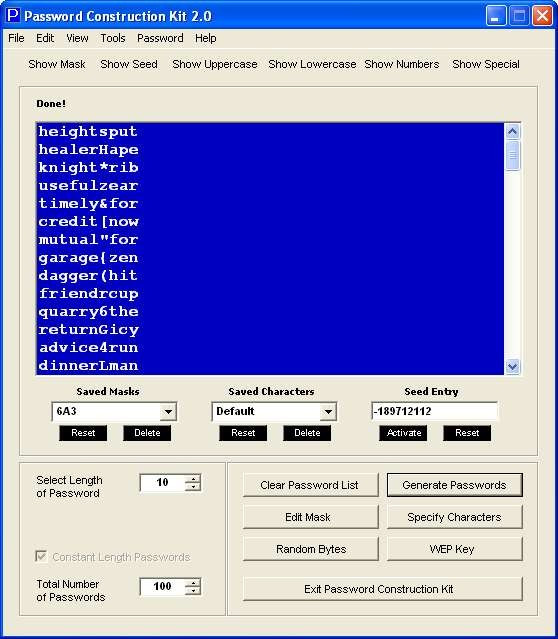Click the Seed Entry input field
Viewport: 558px width, 639px height.
click(434, 411)
